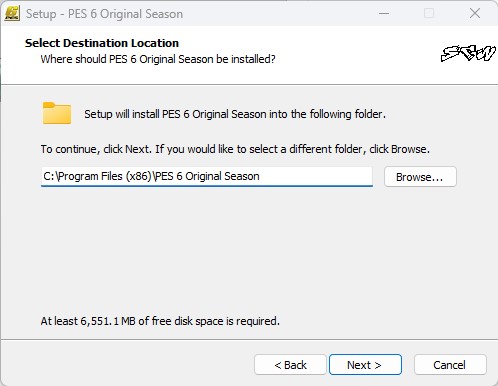Open the Browse folder dialog

pyautogui.click(x=420, y=177)
